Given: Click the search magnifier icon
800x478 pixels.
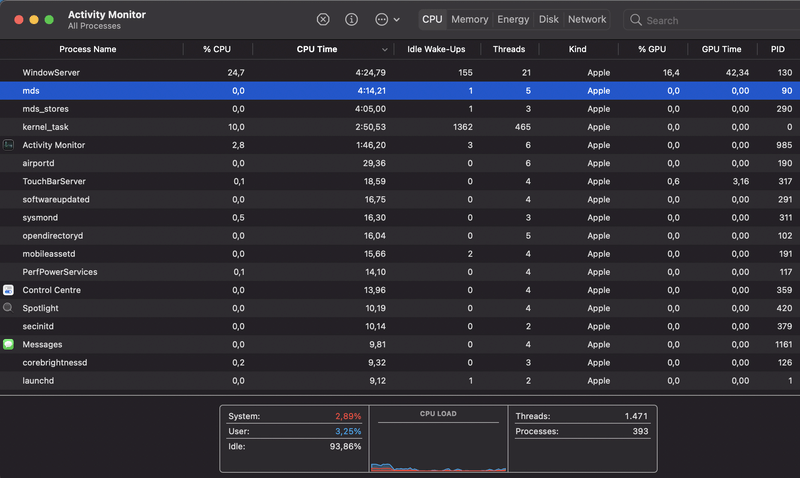Looking at the screenshot, I should point(636,20).
